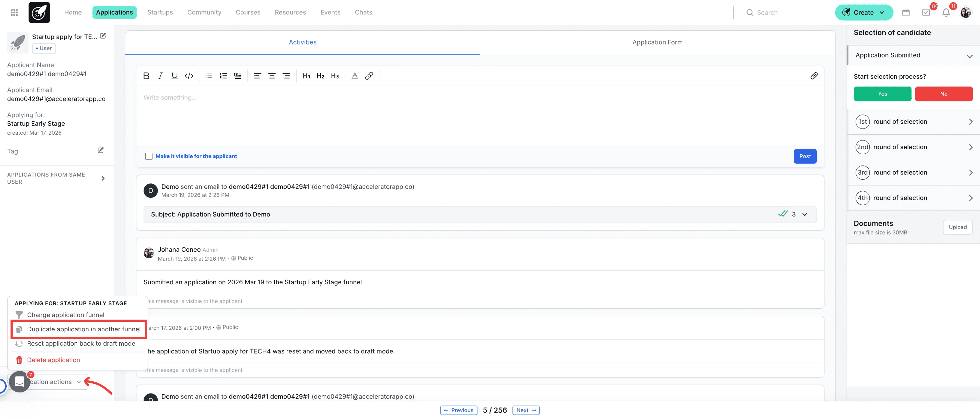Toggle bold formatting in editor toolbar
This screenshot has width=980, height=419.
pyautogui.click(x=146, y=76)
